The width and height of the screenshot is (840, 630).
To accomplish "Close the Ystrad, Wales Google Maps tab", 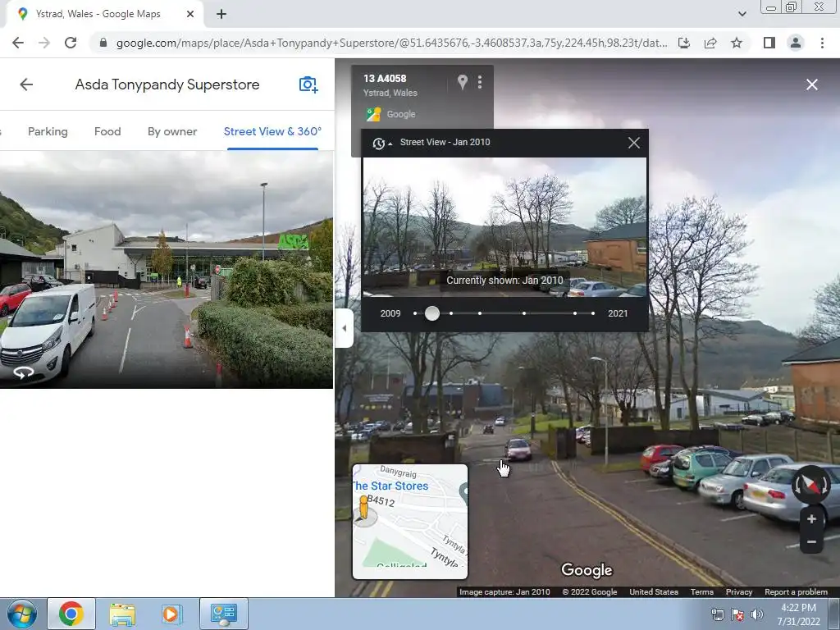I will (190, 15).
